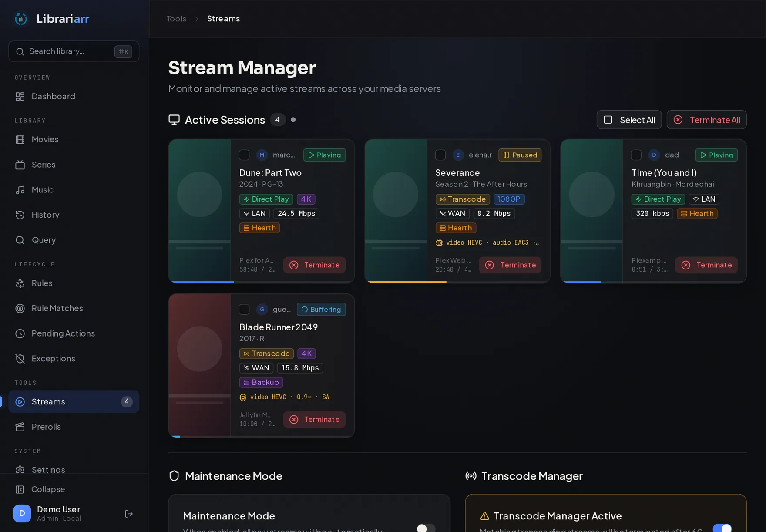Click the Prerolls clapperboard icon
This screenshot has height=532, width=766.
coord(20,427)
